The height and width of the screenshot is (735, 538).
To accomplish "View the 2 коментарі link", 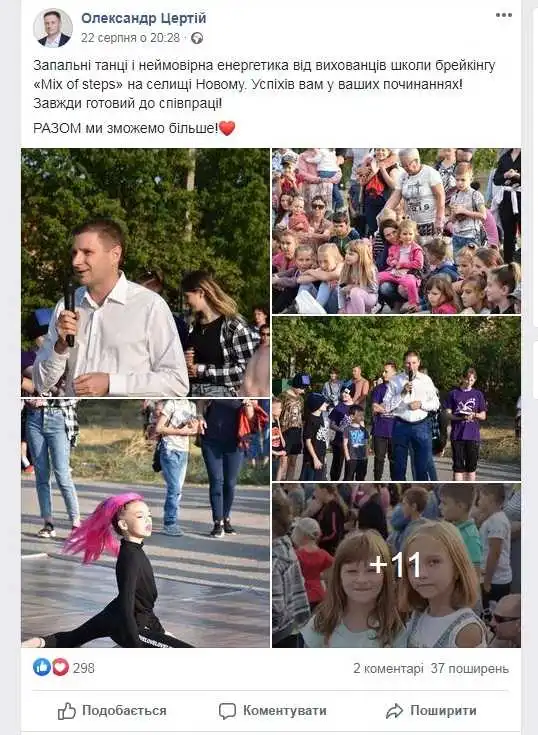I will (x=388, y=668).
